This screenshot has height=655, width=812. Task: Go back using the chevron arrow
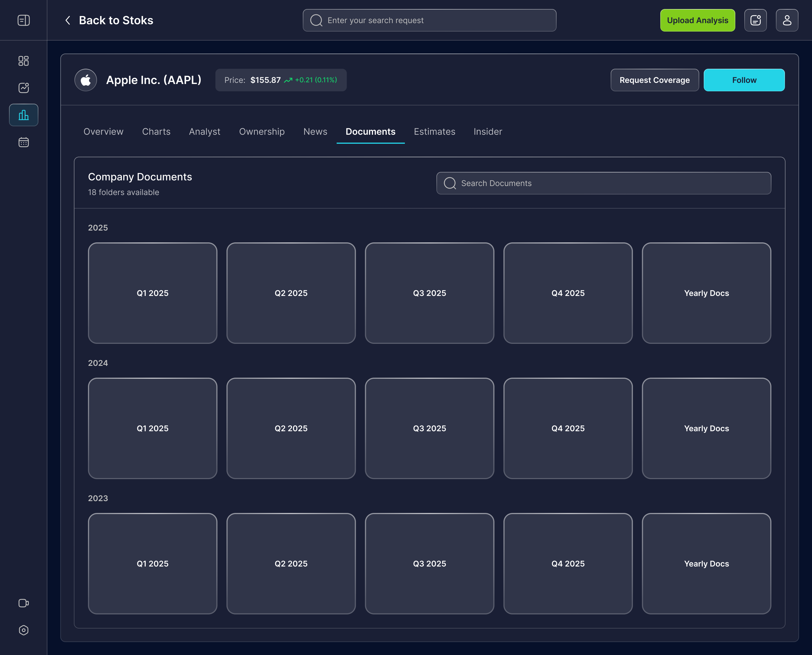pyautogui.click(x=68, y=20)
